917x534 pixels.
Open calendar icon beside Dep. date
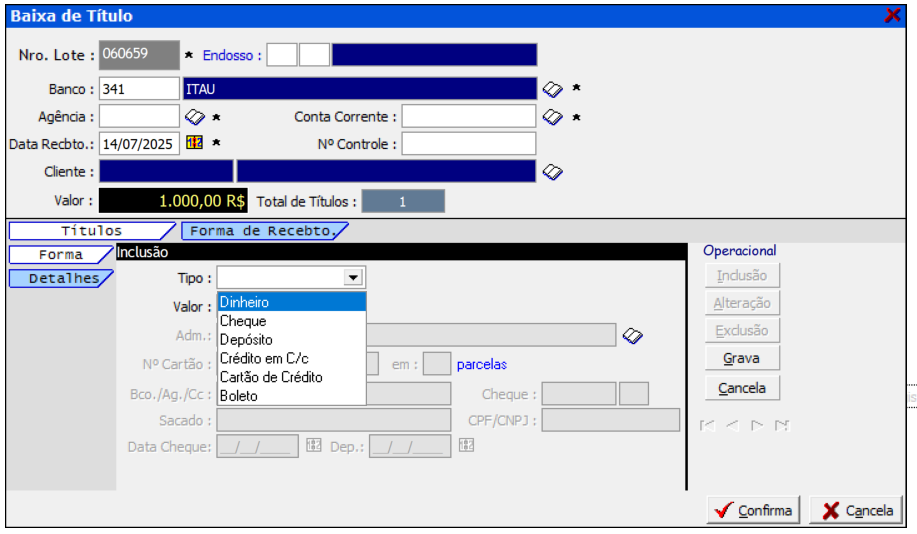[x=466, y=446]
